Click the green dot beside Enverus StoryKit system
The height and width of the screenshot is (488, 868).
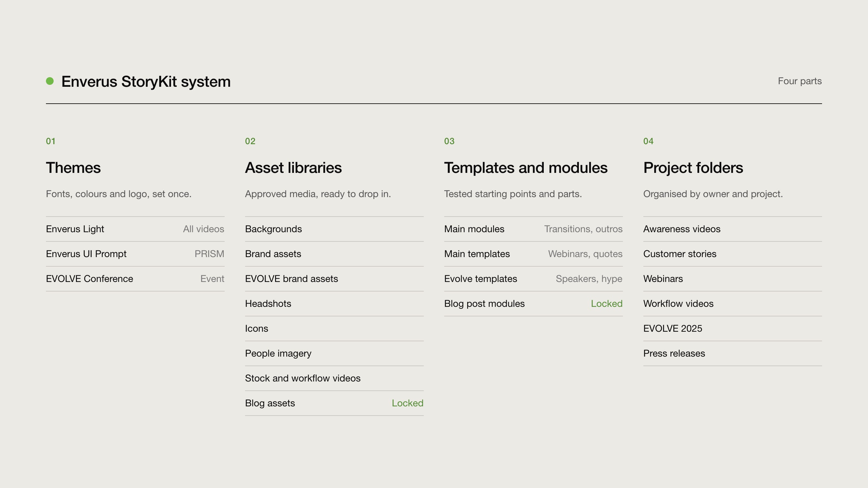50,81
